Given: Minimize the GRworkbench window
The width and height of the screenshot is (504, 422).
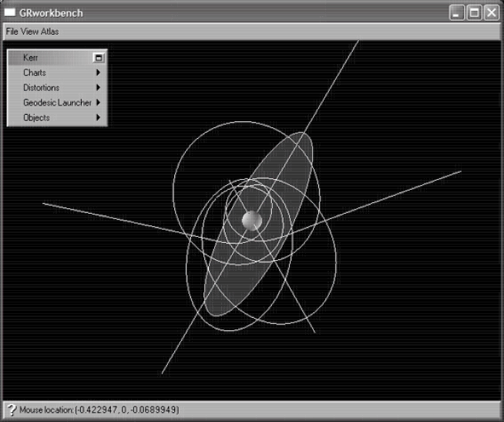Looking at the screenshot, I should [459, 12].
